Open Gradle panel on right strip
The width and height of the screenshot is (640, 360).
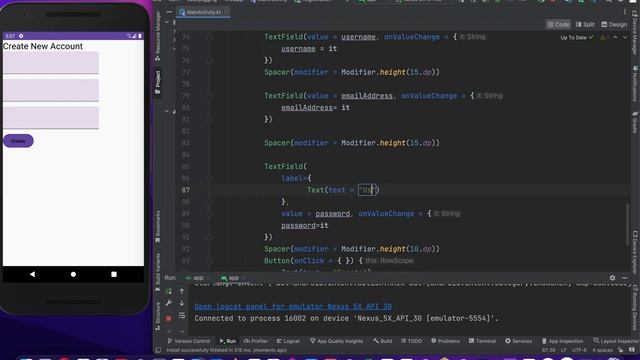pyautogui.click(x=635, y=122)
